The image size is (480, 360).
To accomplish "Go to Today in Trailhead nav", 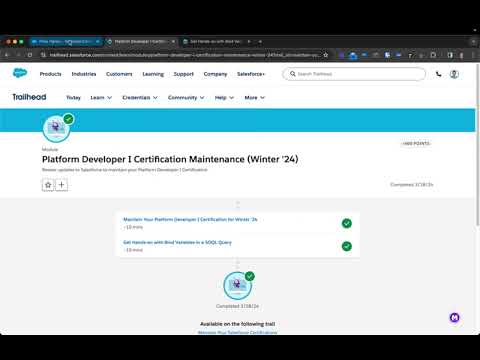I will point(73,98).
